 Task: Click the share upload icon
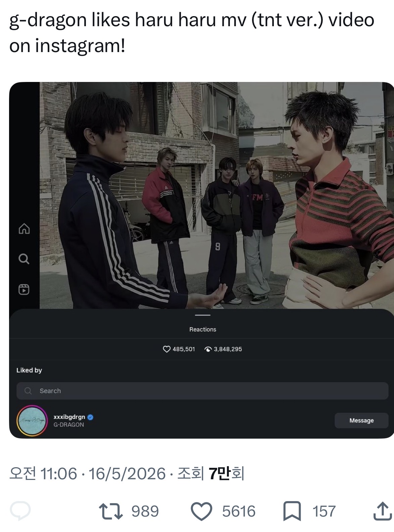(x=383, y=511)
